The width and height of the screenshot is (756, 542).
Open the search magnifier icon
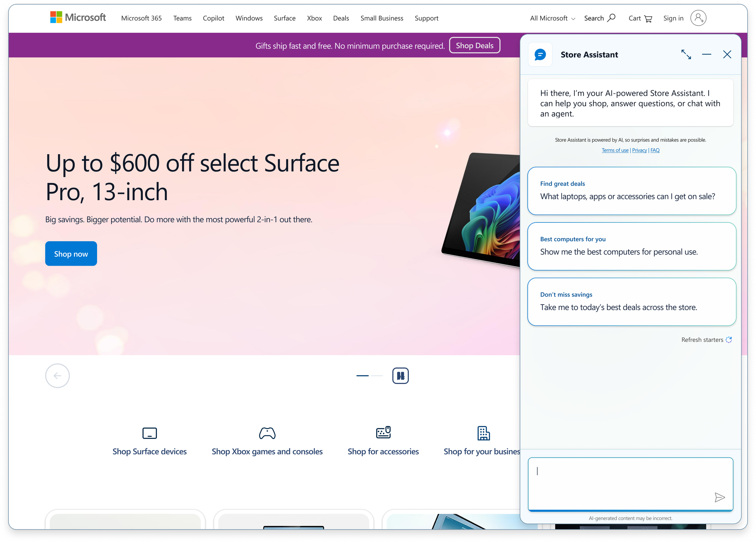coord(611,18)
